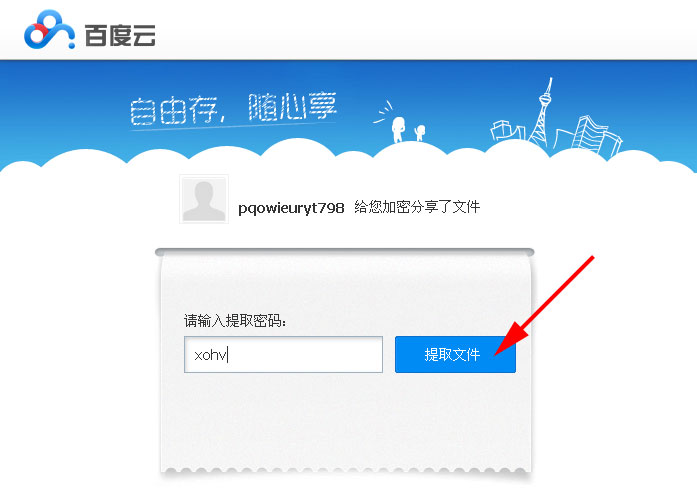Click the typed text xohv in the field

click(x=210, y=355)
